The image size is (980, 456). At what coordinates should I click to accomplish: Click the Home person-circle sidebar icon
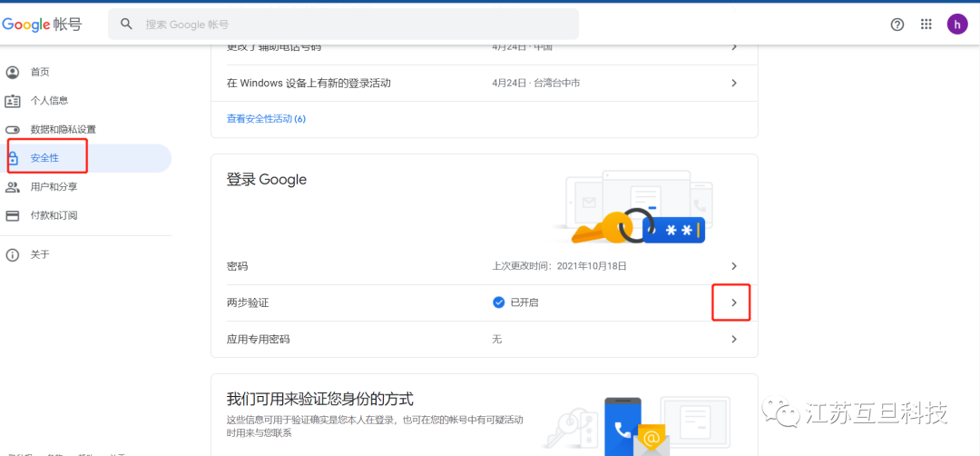point(13,72)
